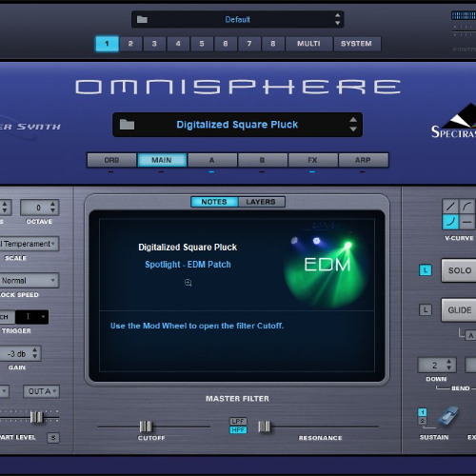Open the ARP tab
Screen dimensions: 476x476
(x=363, y=160)
